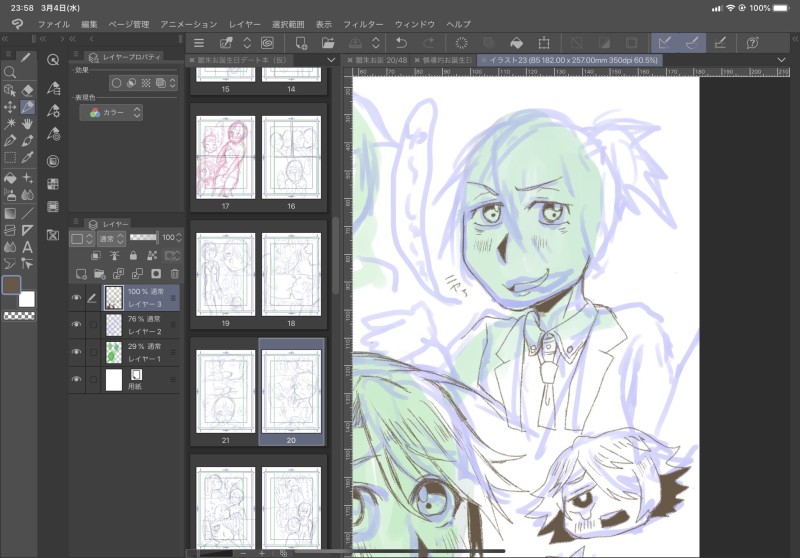Hide the 用紙 paper layer
Viewport: 800px width, 558px height.
coord(77,379)
